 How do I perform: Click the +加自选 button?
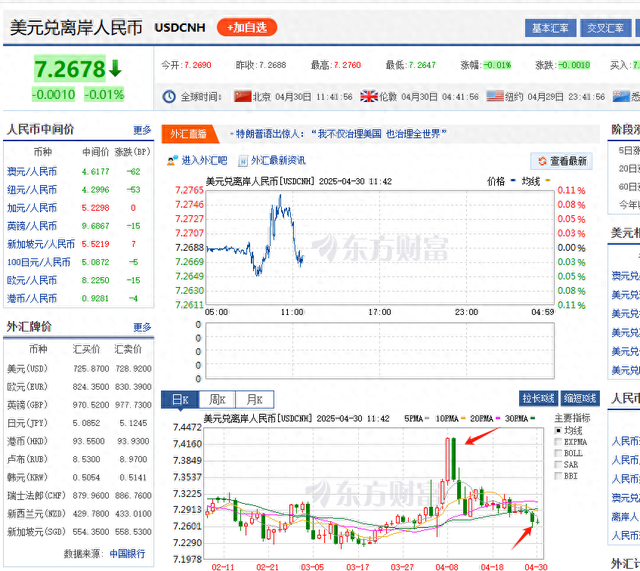click(247, 27)
